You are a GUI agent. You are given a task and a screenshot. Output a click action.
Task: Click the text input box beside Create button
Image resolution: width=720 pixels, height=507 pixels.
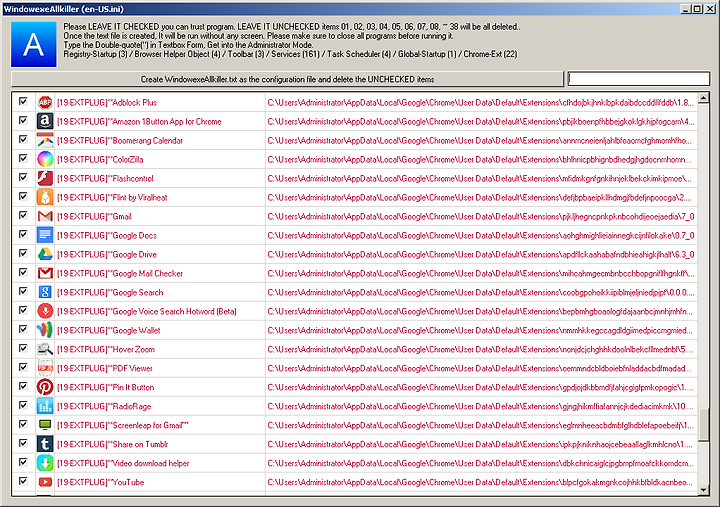(639, 79)
